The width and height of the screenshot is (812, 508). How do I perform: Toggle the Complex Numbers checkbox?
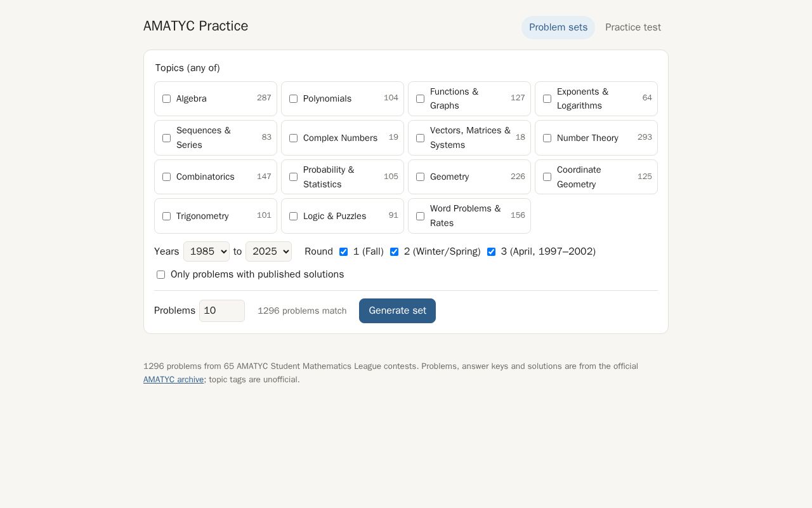point(293,138)
